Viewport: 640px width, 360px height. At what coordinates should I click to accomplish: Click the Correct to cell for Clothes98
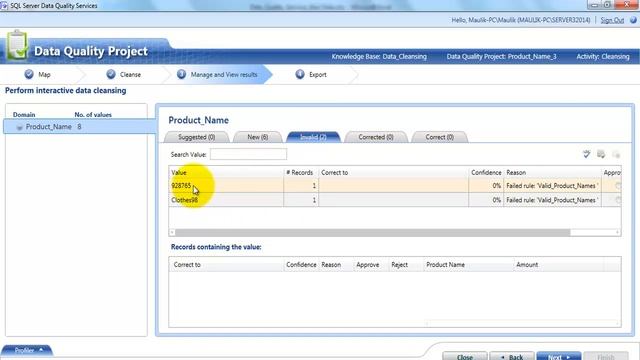[393, 200]
